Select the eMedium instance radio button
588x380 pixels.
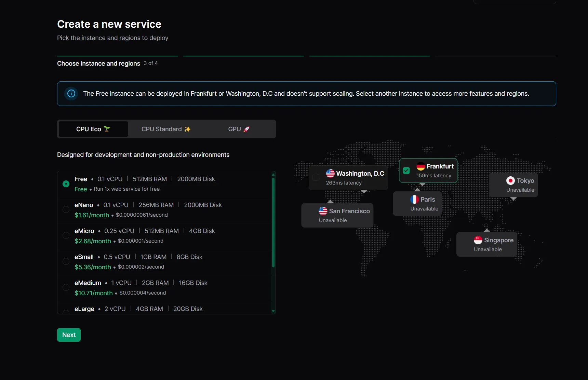click(66, 287)
